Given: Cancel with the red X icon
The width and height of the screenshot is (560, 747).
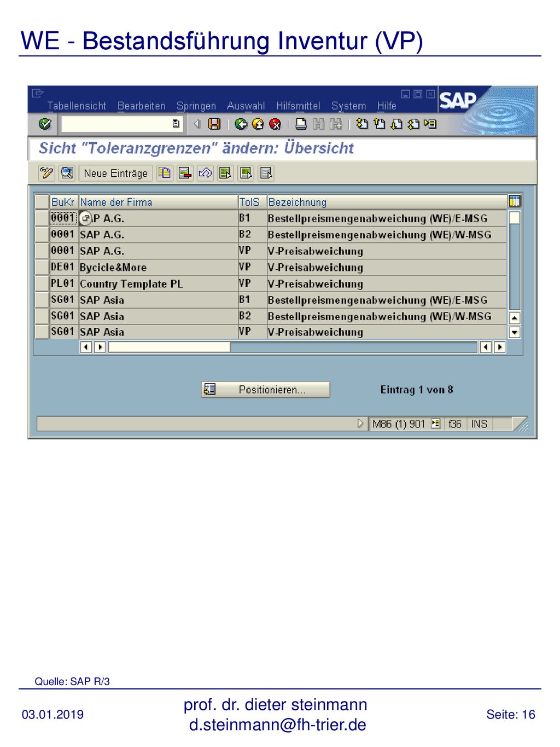Looking at the screenshot, I should (x=275, y=124).
